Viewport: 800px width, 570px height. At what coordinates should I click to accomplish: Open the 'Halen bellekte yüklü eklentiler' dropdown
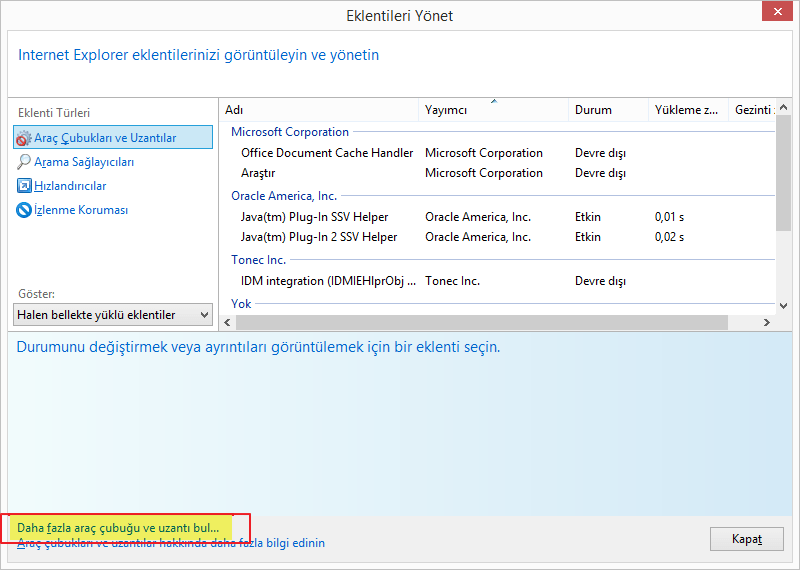click(x=113, y=315)
